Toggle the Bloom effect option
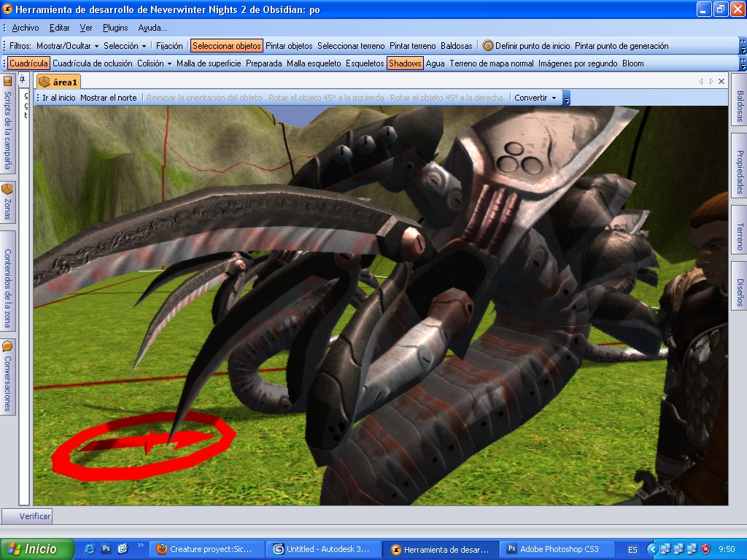 click(x=632, y=63)
